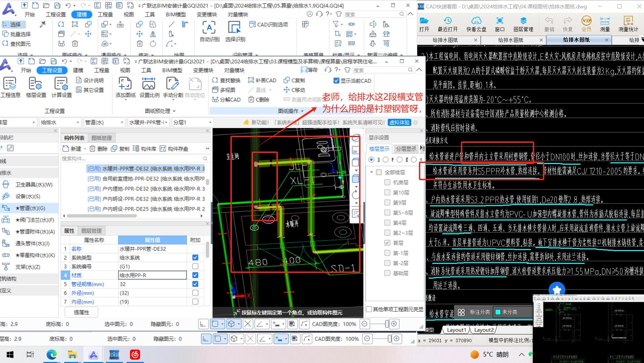Click 设计说明 button
644x363 pixels.
click(x=90, y=80)
